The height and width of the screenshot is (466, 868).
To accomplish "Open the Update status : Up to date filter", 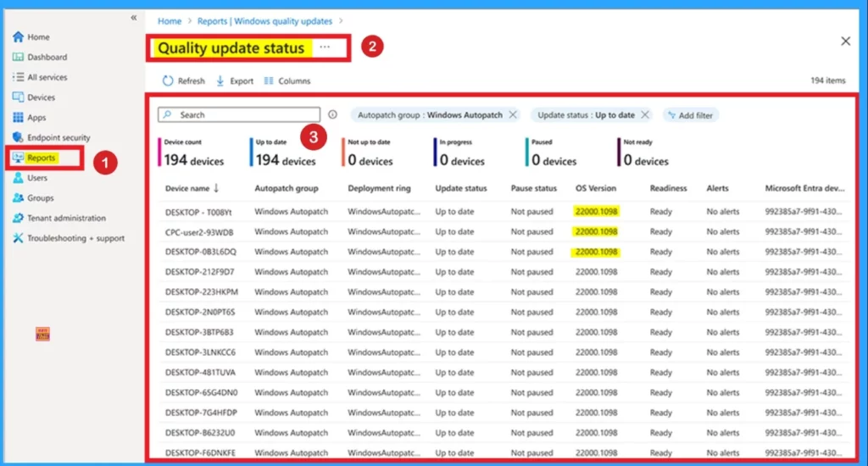I will pos(586,115).
